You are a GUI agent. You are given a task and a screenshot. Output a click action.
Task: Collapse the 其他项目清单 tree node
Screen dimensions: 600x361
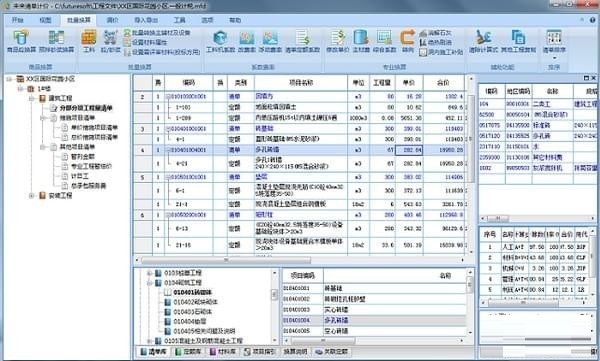pos(43,147)
